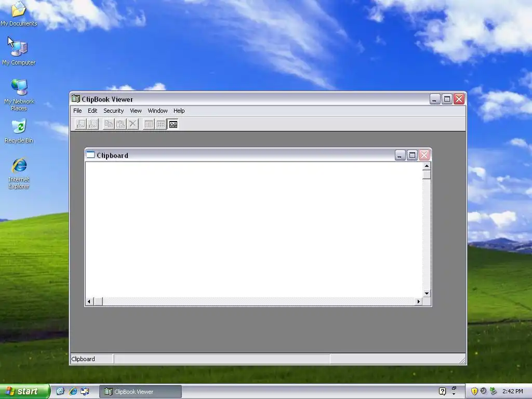Open the Edit menu
This screenshot has height=399, width=532.
tap(92, 111)
